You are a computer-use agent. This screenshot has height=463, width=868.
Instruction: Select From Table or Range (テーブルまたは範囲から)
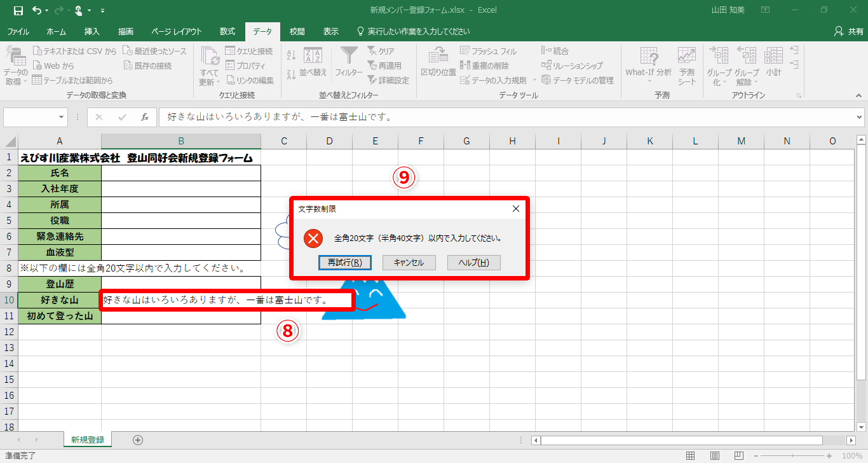tap(72, 80)
